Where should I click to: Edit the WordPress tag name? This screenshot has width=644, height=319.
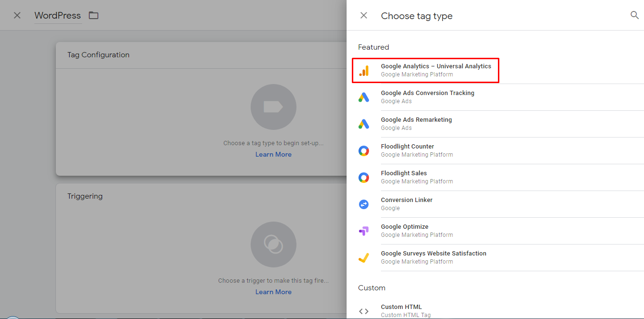(x=58, y=15)
